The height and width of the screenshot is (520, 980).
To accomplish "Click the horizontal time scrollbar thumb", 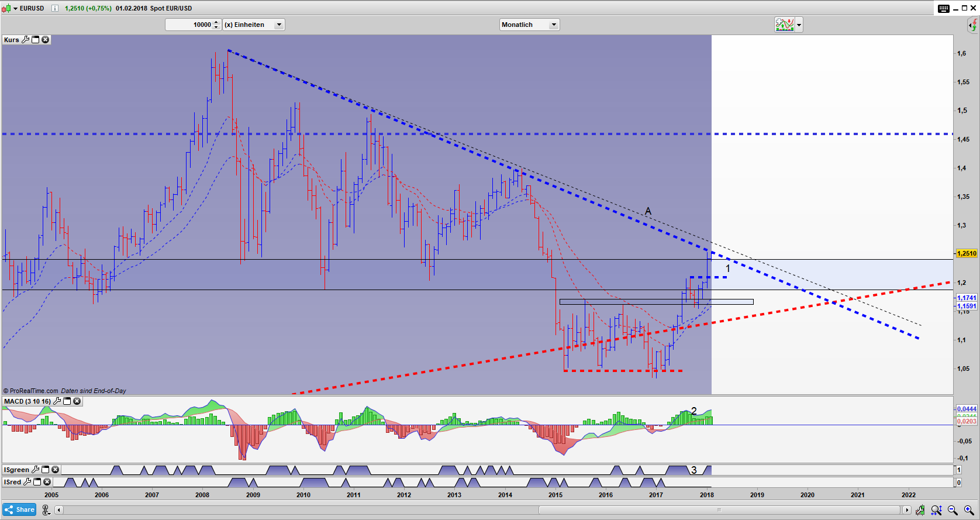I will [x=719, y=510].
